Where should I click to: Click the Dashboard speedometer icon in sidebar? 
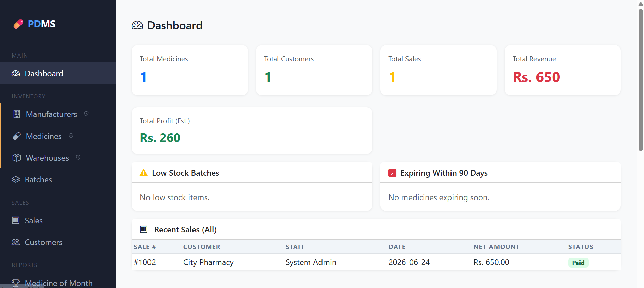point(16,73)
